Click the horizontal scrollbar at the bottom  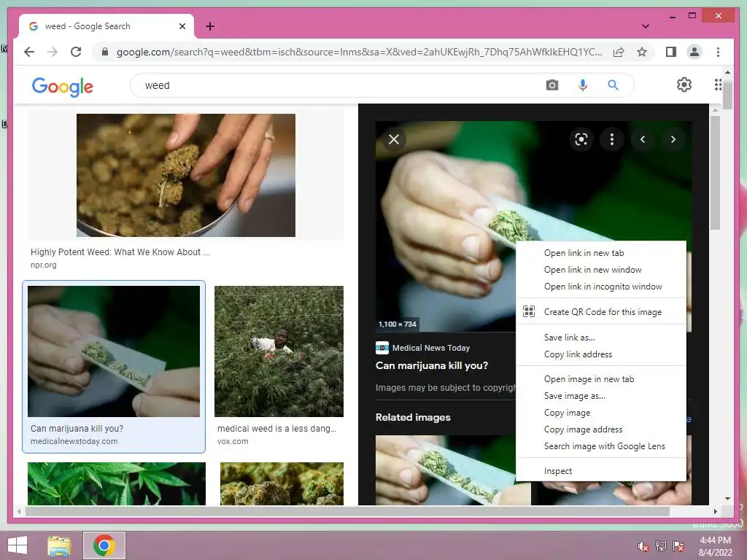pyautogui.click(x=347, y=511)
